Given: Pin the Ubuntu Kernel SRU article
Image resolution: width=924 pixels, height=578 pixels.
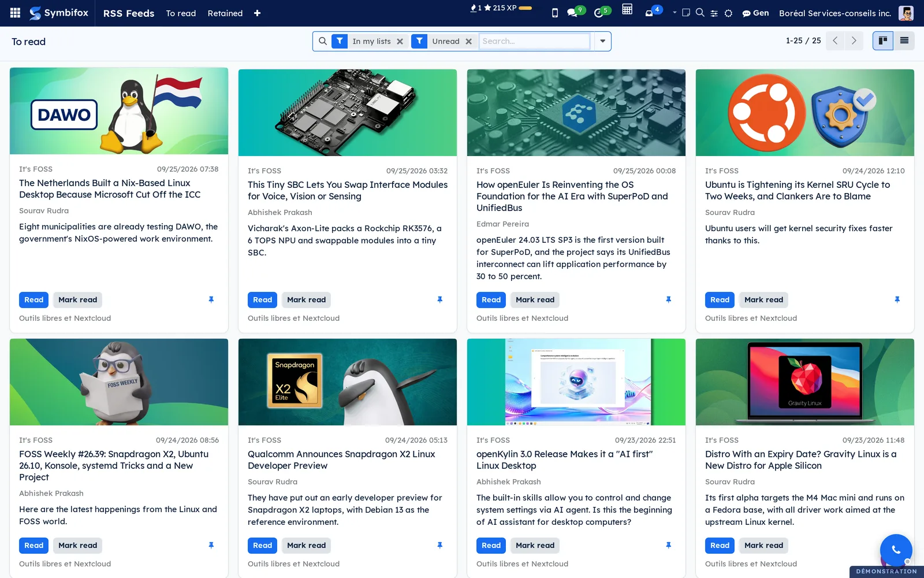Looking at the screenshot, I should [897, 299].
